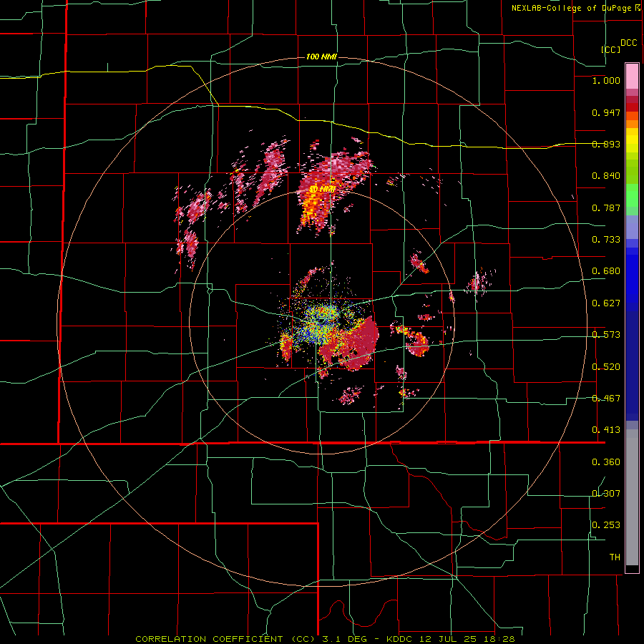
Task: Select the 1.000 scale value
Action: [606, 80]
